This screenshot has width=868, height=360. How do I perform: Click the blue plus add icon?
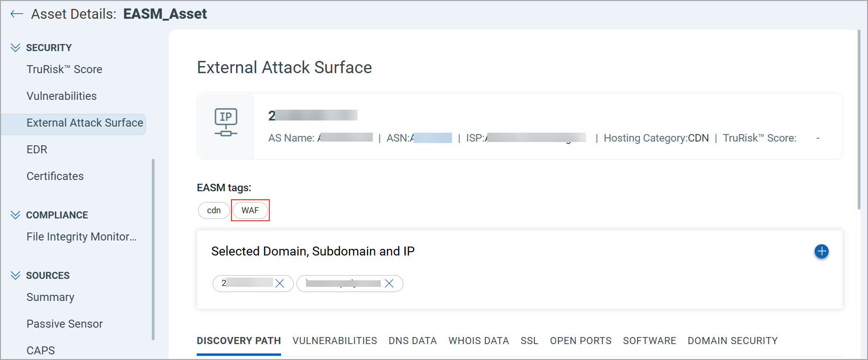(821, 251)
